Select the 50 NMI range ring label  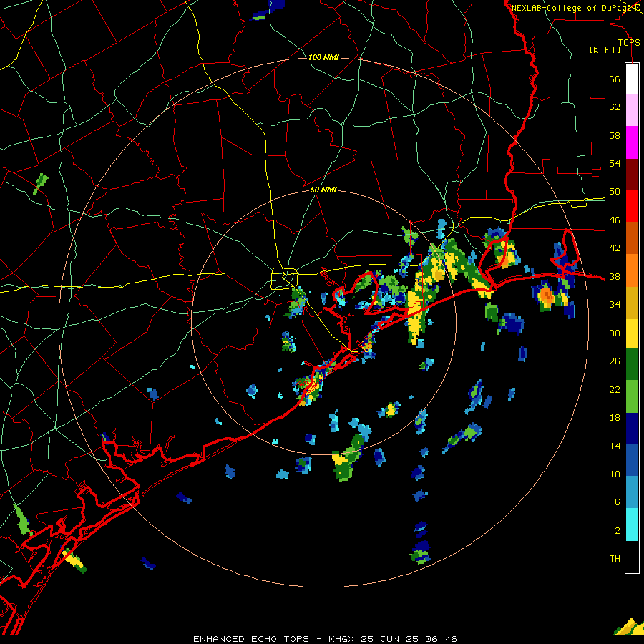tap(323, 190)
